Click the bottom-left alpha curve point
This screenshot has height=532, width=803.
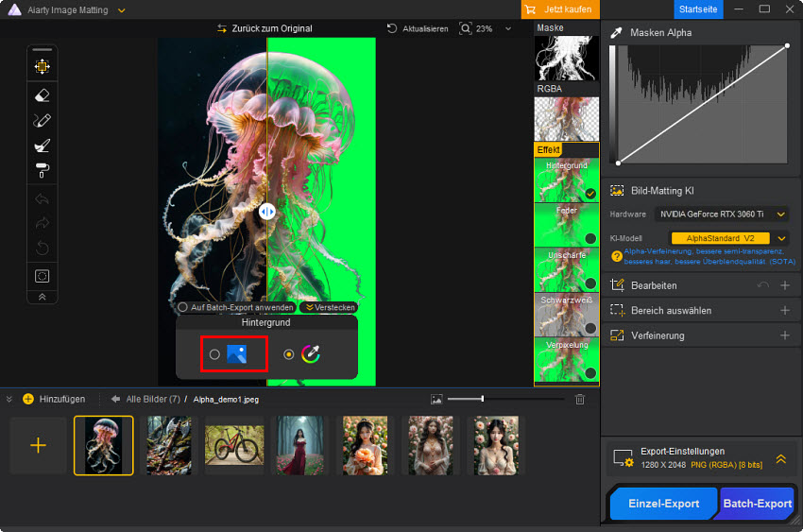pyautogui.click(x=618, y=163)
